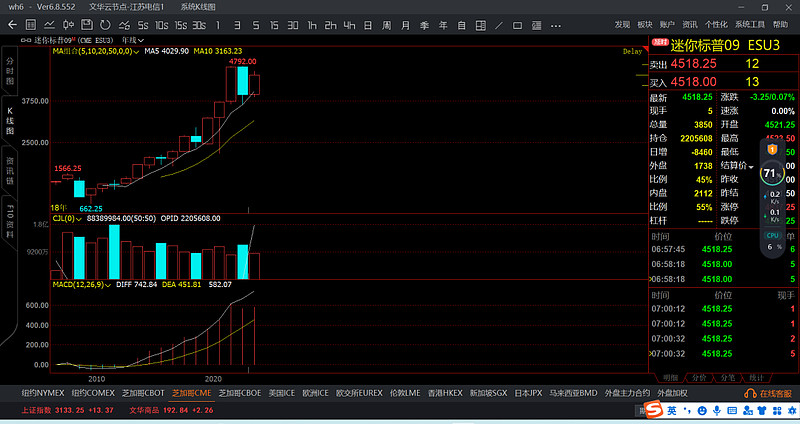This screenshot has height=424, width=800.
Task: Select the draw line tool
Action: point(499,25)
